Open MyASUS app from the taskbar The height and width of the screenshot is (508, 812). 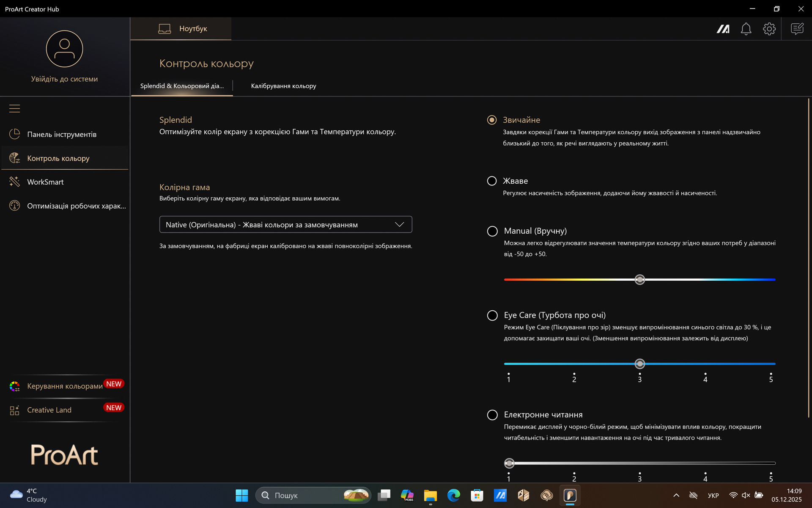tap(500, 495)
